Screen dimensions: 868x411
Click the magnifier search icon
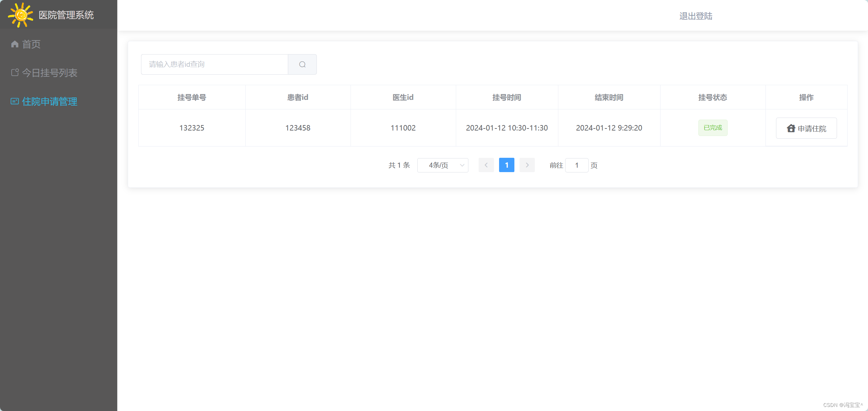click(302, 64)
